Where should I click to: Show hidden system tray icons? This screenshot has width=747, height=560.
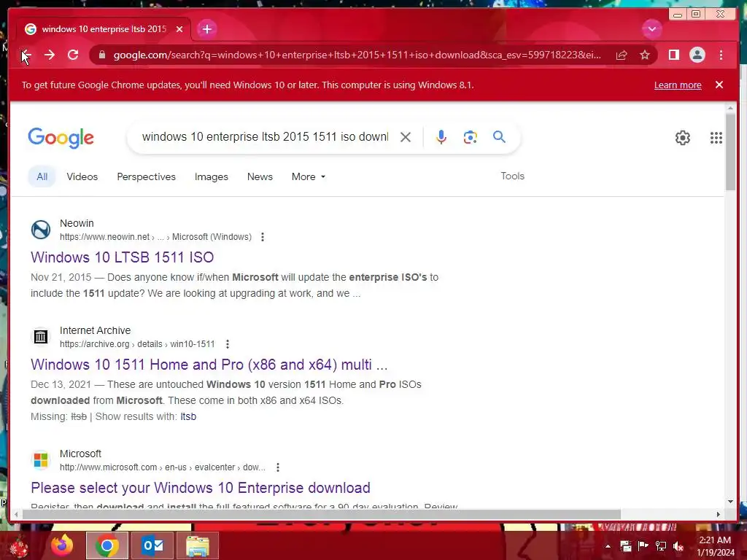(608, 546)
